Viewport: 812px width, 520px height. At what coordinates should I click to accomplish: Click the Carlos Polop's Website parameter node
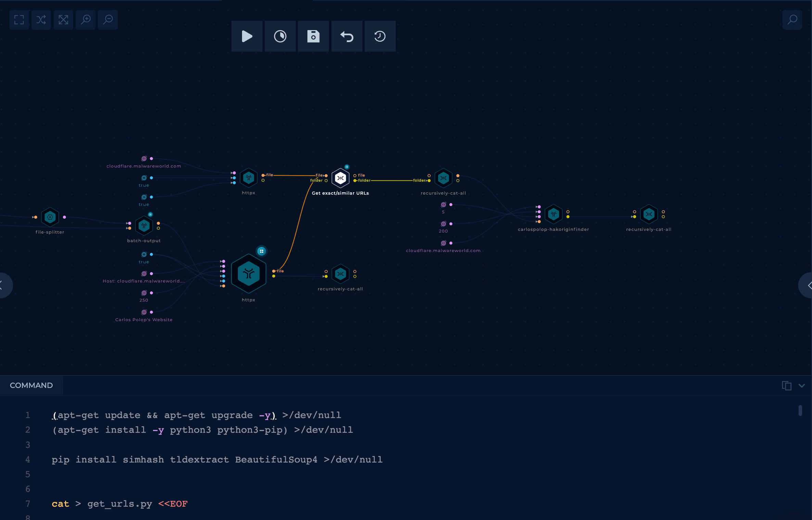click(144, 312)
